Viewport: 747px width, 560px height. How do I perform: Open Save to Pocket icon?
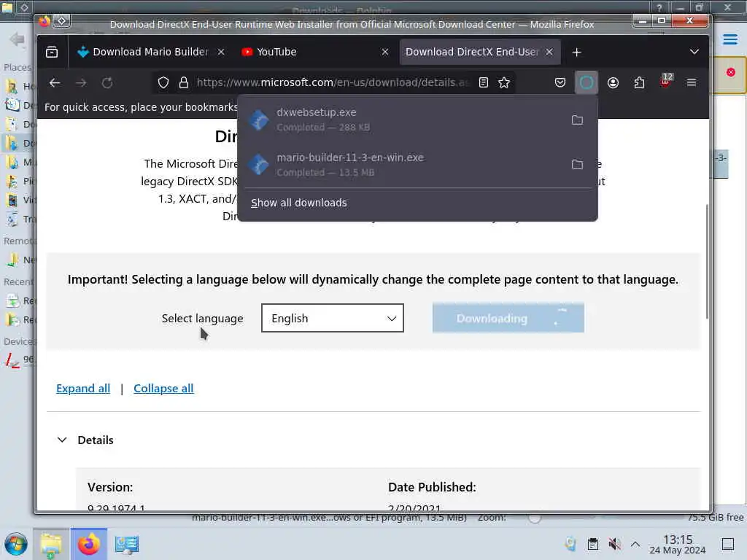[x=560, y=83]
